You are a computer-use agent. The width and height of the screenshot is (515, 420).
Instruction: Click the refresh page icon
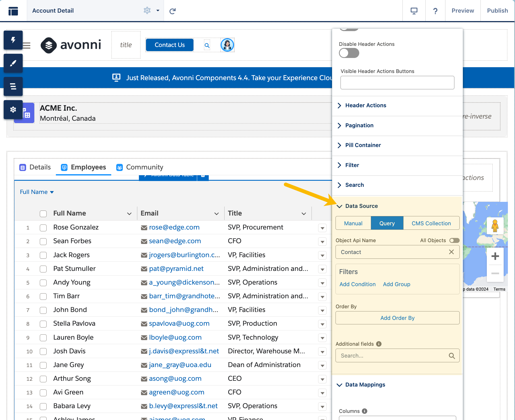(172, 11)
